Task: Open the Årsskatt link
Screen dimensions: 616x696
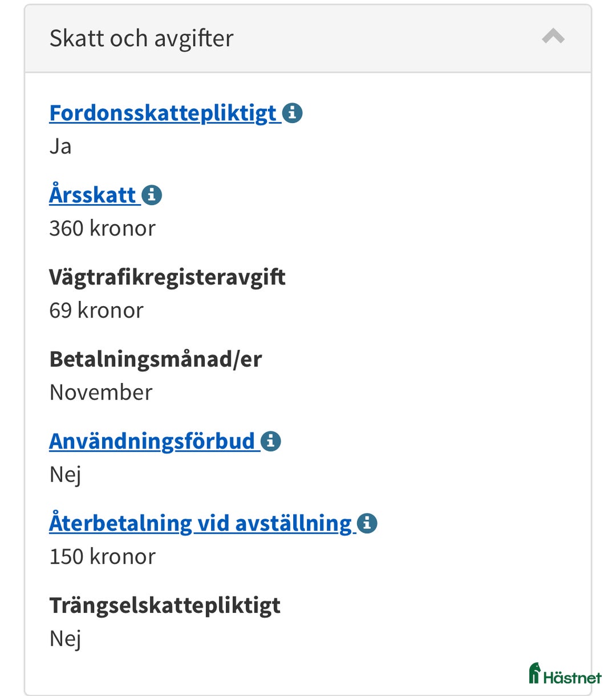Action: point(92,195)
